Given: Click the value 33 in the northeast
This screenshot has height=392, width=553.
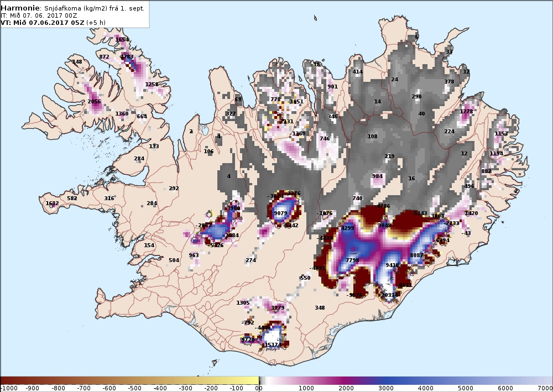Looking at the screenshot, I should tap(449, 51).
